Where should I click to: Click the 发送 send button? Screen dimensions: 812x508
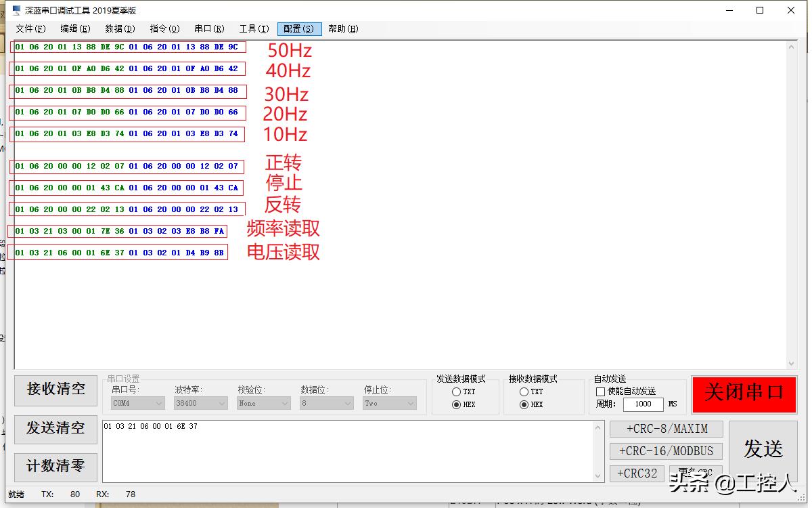coord(763,448)
